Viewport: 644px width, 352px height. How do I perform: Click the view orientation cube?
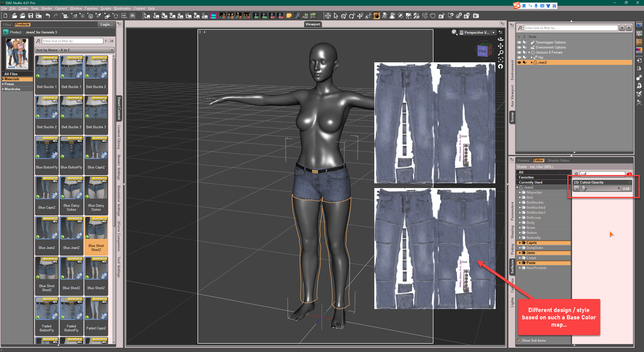click(x=485, y=50)
